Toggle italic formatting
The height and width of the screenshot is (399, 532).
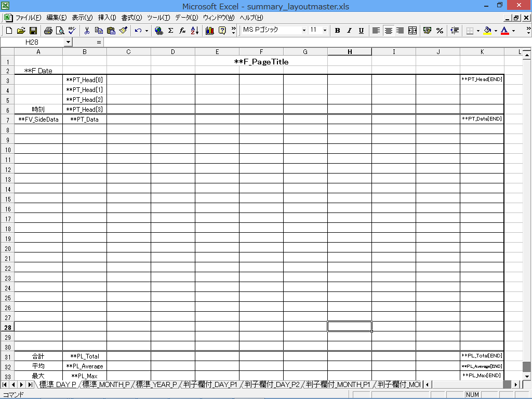tap(349, 31)
